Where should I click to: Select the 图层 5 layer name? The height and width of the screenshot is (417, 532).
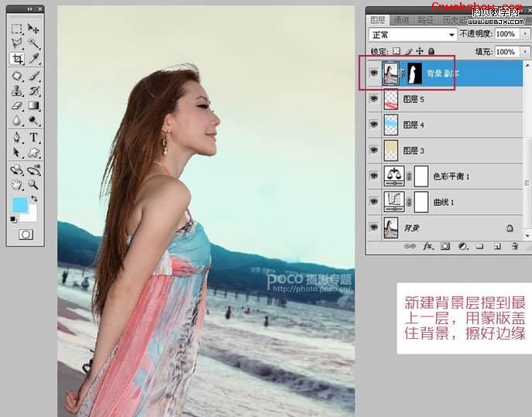click(x=414, y=99)
